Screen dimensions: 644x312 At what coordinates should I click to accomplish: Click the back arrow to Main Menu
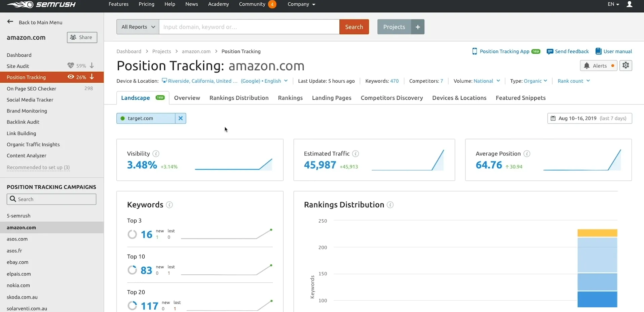pos(10,22)
